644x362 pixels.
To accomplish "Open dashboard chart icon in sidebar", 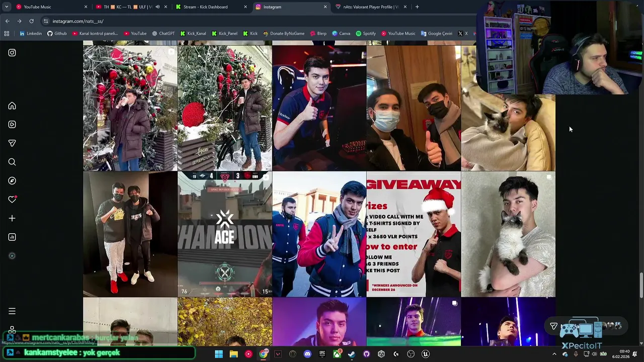I will (x=12, y=237).
